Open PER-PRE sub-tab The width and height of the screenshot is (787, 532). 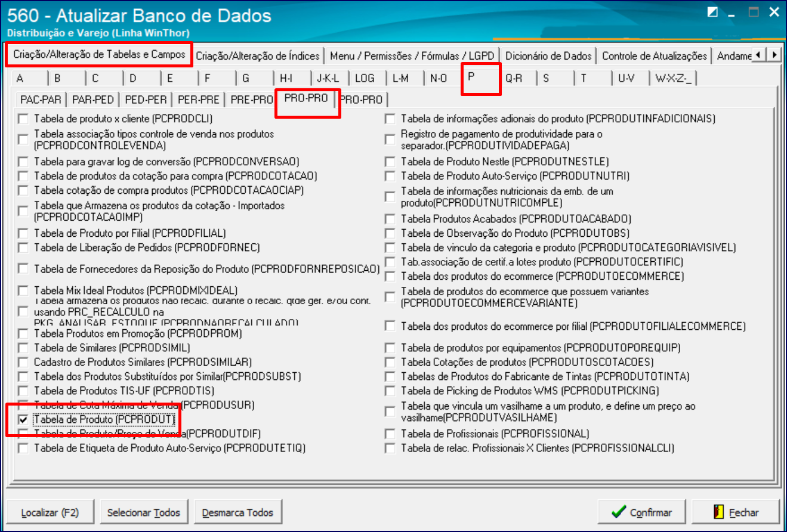[x=199, y=100]
